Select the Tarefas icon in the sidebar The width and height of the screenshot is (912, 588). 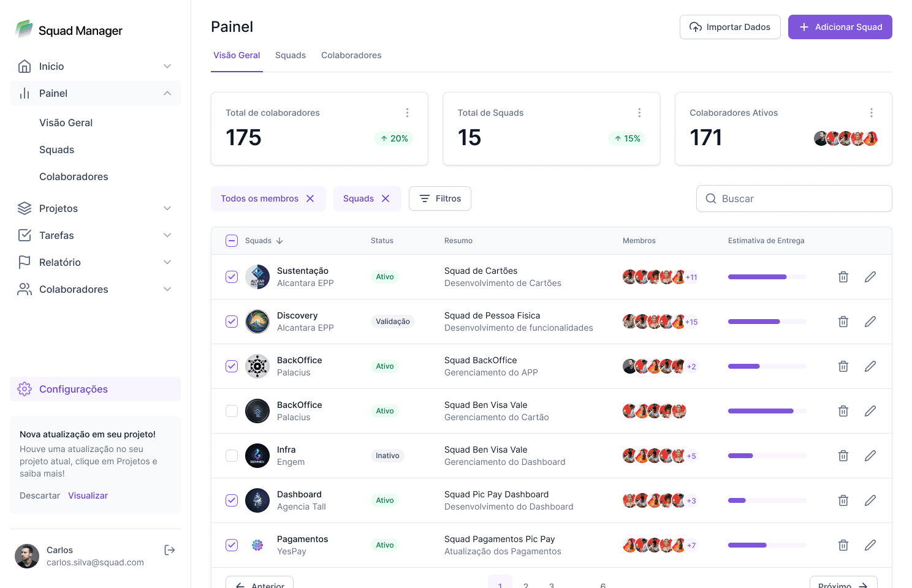pos(25,235)
